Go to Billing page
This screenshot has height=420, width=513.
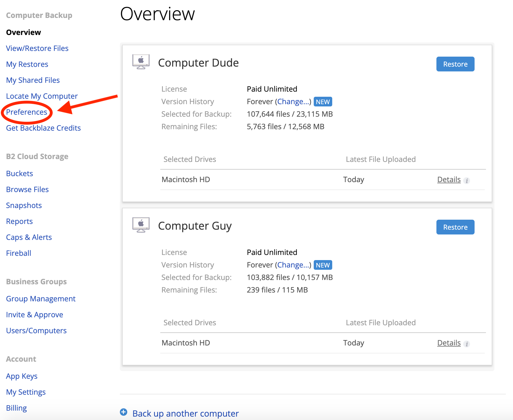pyautogui.click(x=17, y=408)
